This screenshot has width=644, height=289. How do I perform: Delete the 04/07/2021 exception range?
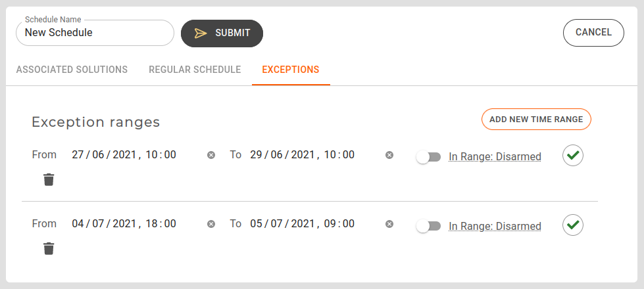[49, 248]
